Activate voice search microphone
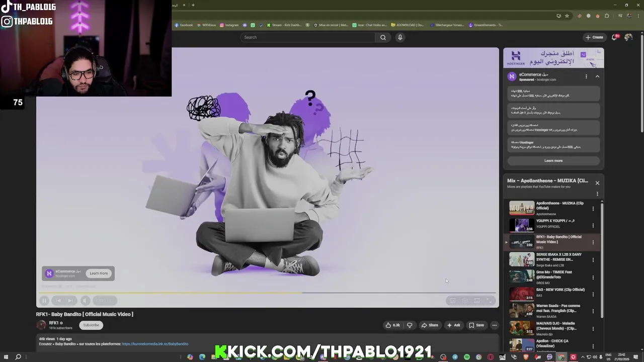The width and height of the screenshot is (644, 362). (x=400, y=37)
